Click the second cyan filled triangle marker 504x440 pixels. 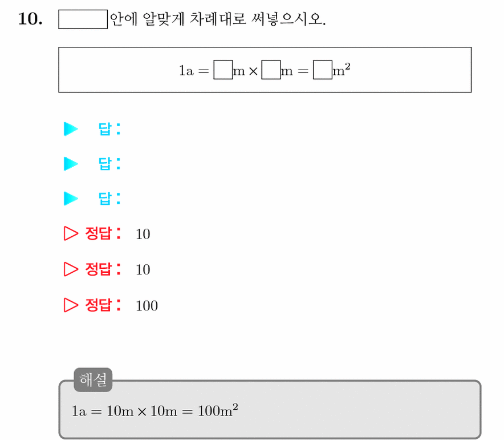(71, 164)
